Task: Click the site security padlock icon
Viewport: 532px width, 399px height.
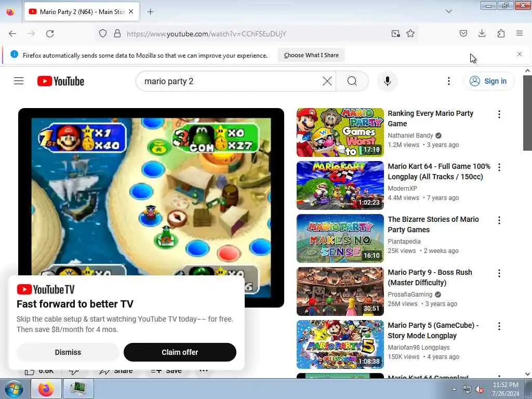Action: point(117,34)
